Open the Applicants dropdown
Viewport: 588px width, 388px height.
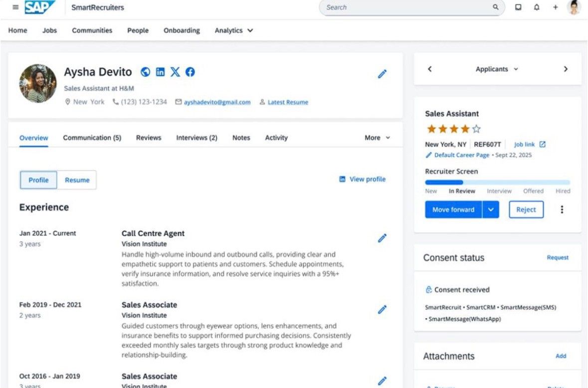coord(497,69)
